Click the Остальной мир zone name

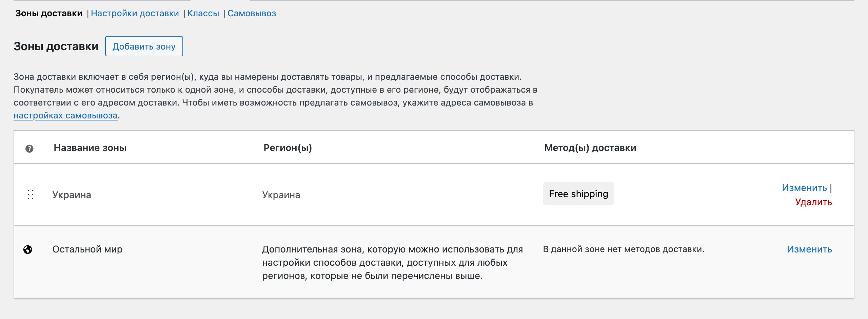click(87, 249)
